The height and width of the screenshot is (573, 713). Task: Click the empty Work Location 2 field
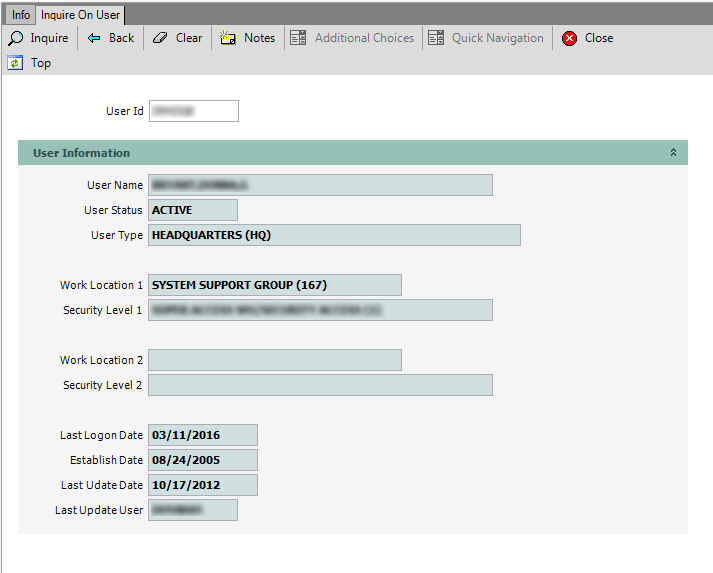pos(274,360)
